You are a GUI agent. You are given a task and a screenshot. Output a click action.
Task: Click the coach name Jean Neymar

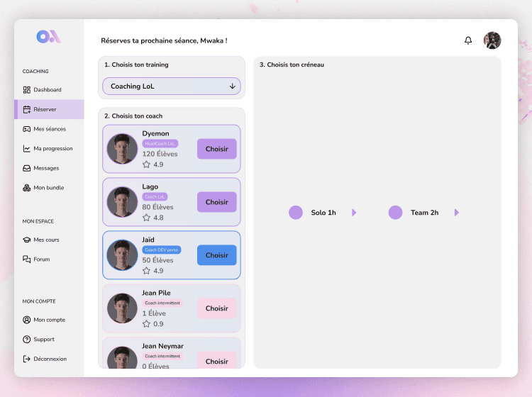pyautogui.click(x=162, y=346)
